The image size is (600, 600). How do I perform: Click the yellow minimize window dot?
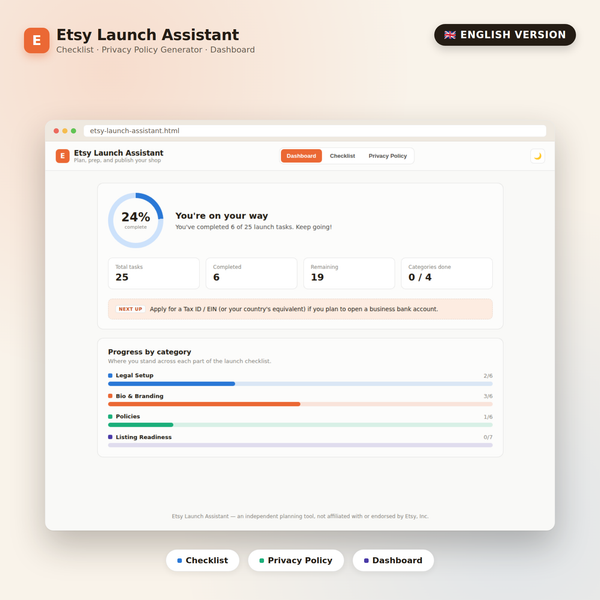point(65,131)
